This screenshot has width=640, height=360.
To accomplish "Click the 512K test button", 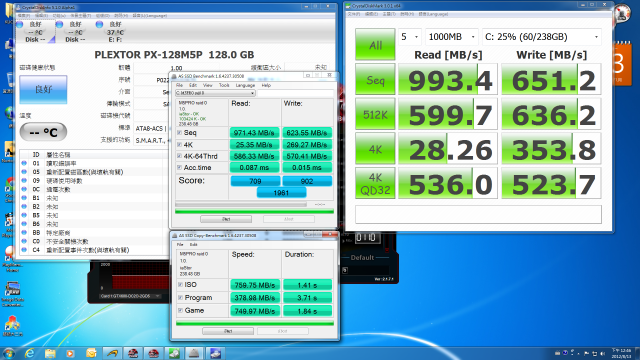I will point(375,114).
